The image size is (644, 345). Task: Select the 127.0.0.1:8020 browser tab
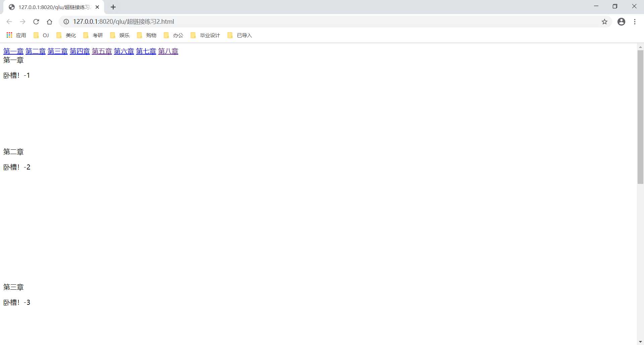click(x=54, y=7)
